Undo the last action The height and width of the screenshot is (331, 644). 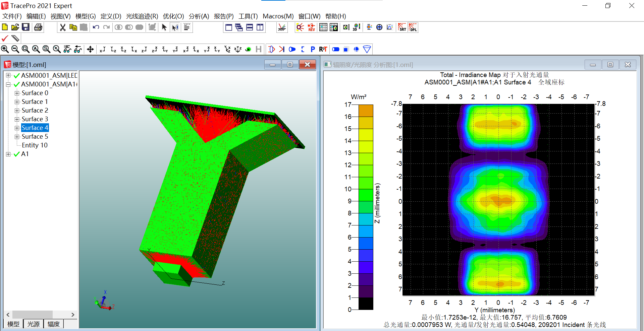click(96, 27)
